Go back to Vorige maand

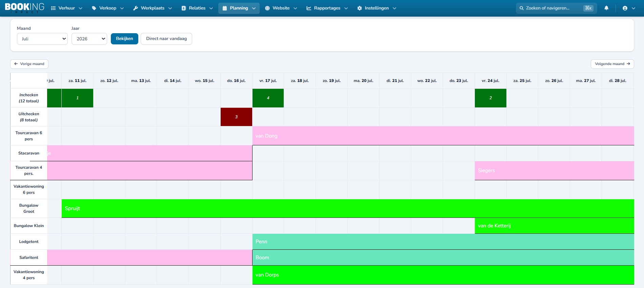pyautogui.click(x=29, y=64)
